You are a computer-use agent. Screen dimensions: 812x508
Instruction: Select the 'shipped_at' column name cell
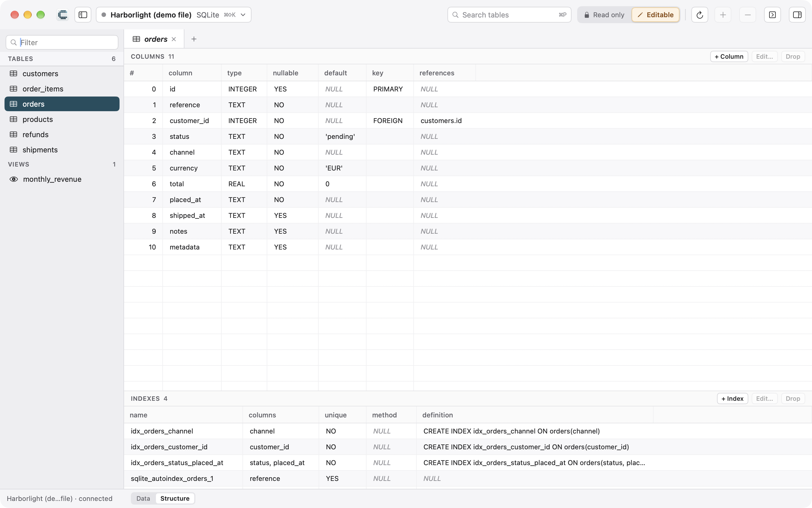pos(192,215)
